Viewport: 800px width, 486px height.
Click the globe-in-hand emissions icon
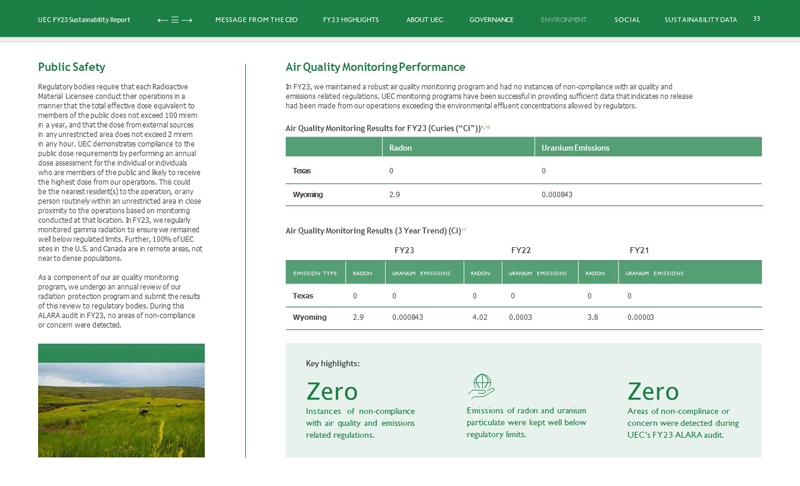(x=481, y=386)
